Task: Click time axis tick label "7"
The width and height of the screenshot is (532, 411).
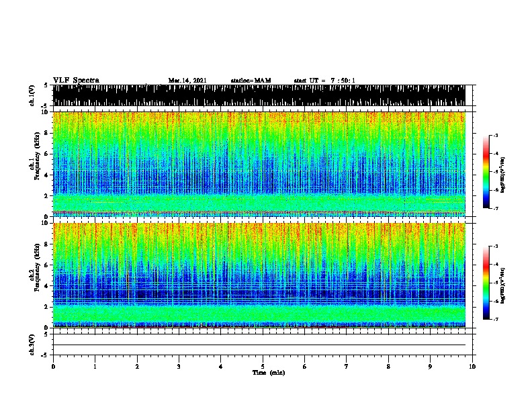Action: 347,367
